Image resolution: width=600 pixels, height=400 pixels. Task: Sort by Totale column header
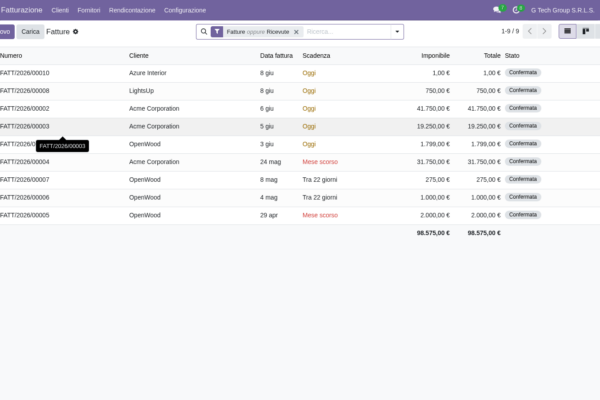492,56
